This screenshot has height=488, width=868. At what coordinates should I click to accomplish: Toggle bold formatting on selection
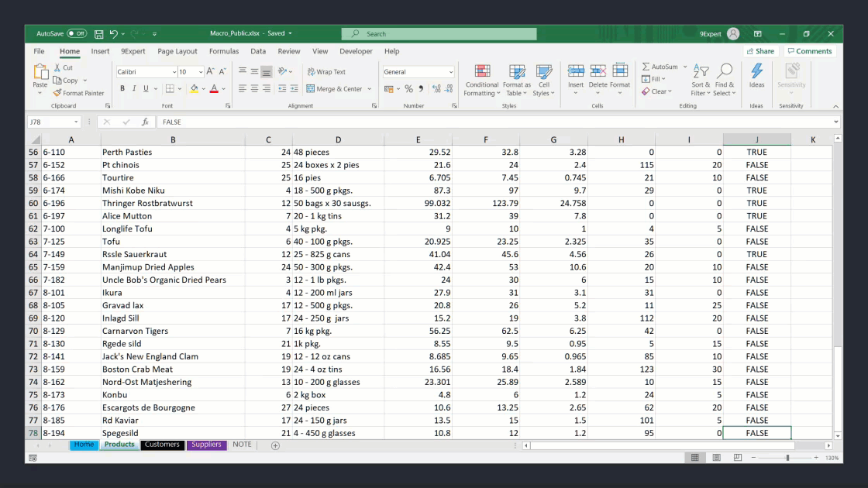(122, 88)
